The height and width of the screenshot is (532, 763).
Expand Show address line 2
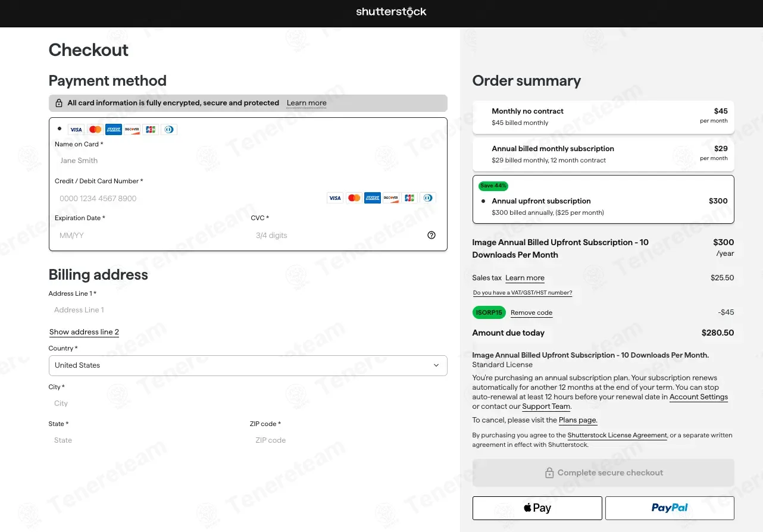[84, 332]
